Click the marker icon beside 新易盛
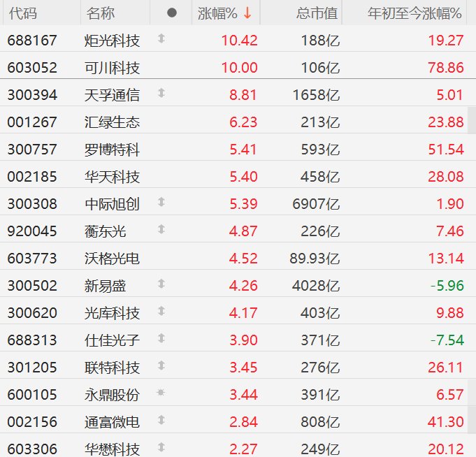The width and height of the screenshot is (476, 457). coord(161,284)
